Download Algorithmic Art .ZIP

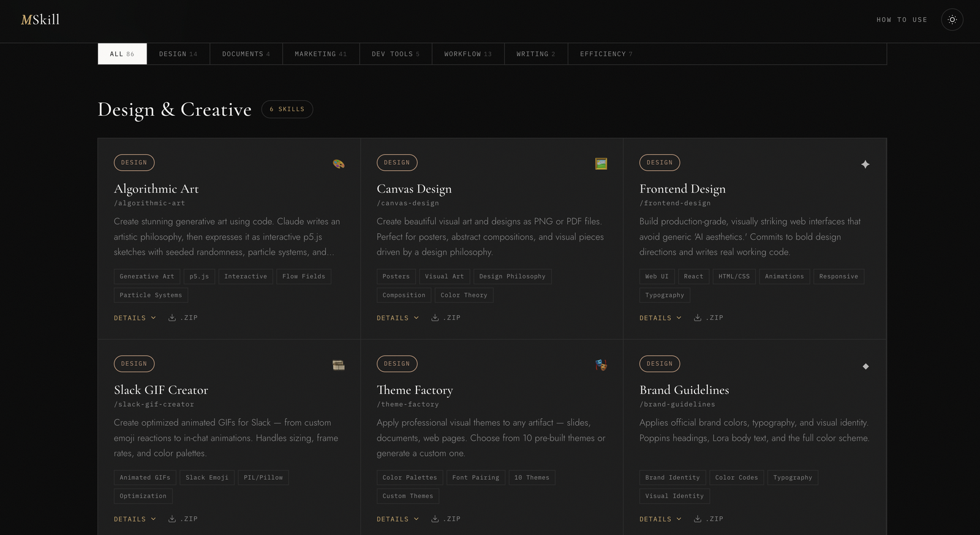[x=183, y=318]
